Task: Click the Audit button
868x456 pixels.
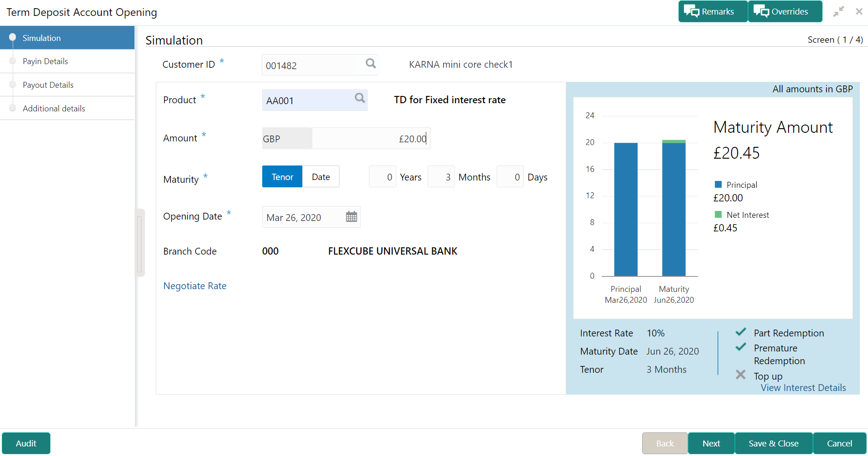Action: coord(26,443)
